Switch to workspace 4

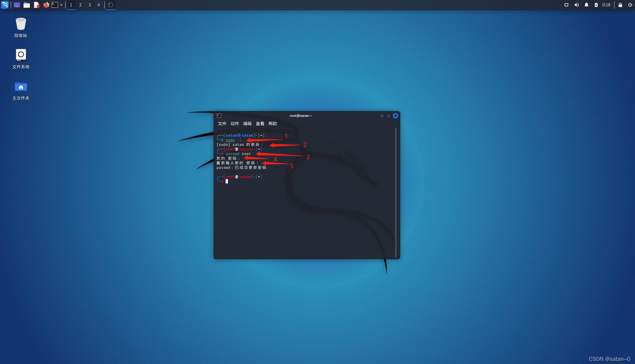pyautogui.click(x=98, y=5)
